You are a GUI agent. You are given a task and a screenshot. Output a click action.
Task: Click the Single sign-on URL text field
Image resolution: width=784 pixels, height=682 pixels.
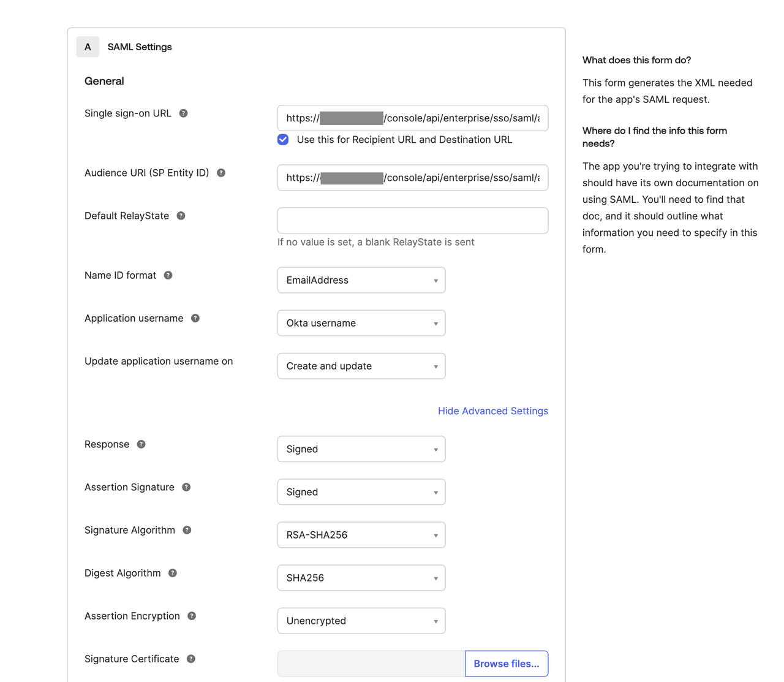(x=413, y=118)
